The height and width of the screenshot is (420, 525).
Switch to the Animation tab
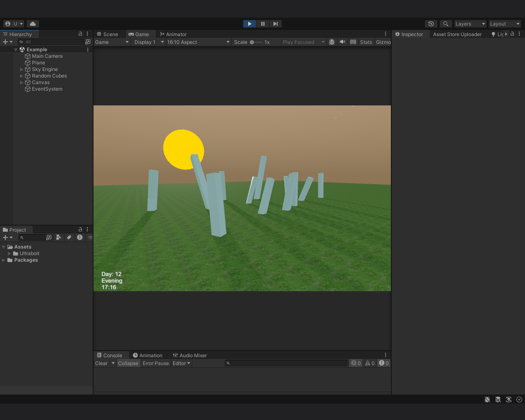pos(147,355)
